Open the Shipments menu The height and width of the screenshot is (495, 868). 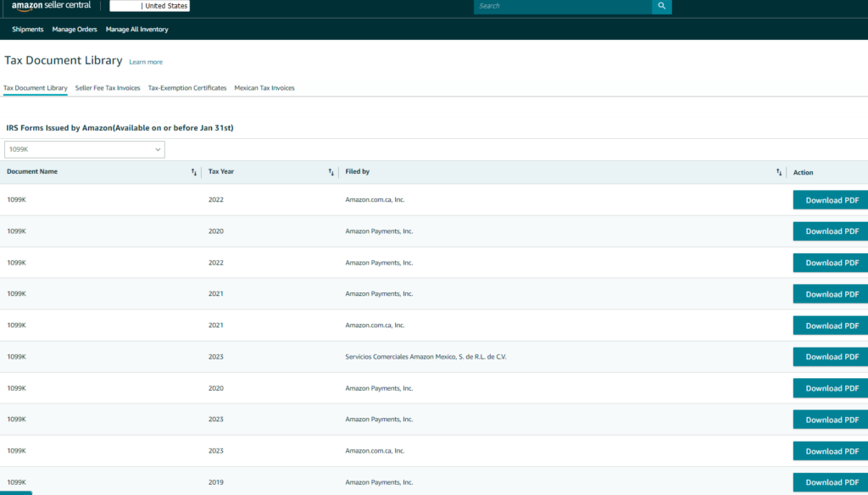pos(28,30)
